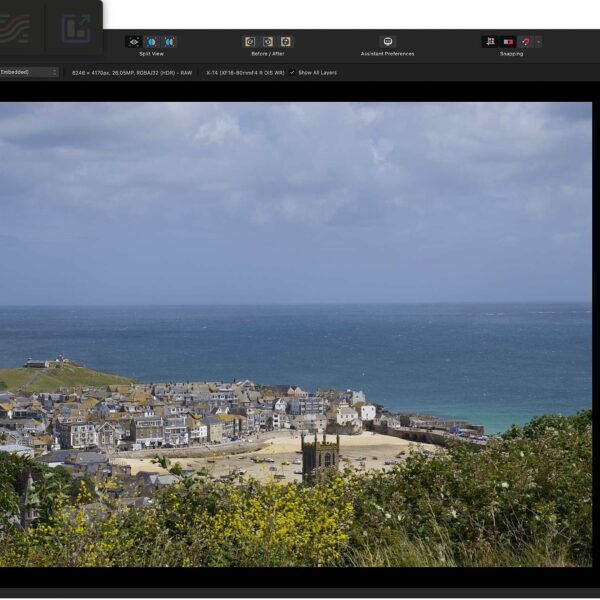This screenshot has width=600, height=600.
Task: Click the X-T4 lens info text
Action: [x=244, y=72]
